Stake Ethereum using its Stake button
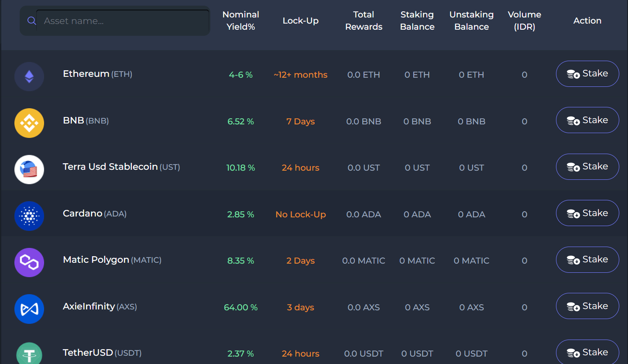Viewport: 628px width, 364px height. (x=587, y=74)
